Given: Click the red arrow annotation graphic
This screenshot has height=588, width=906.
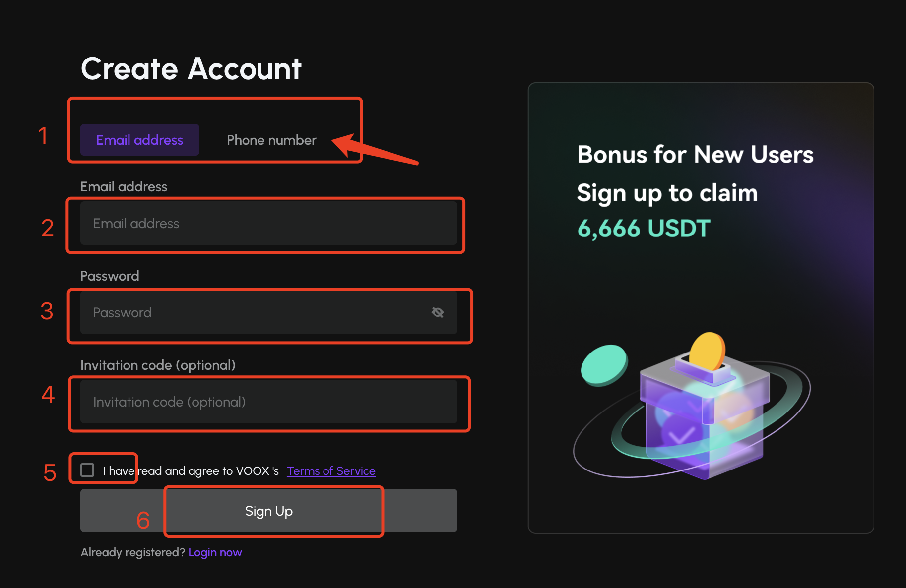Looking at the screenshot, I should click(x=375, y=149).
